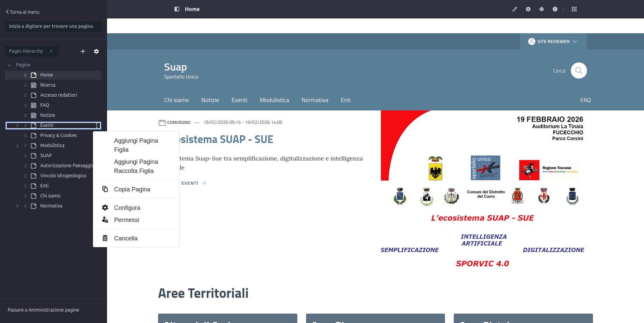Click the globe icon in top bar
The image size is (644, 323).
pyautogui.click(x=542, y=9)
